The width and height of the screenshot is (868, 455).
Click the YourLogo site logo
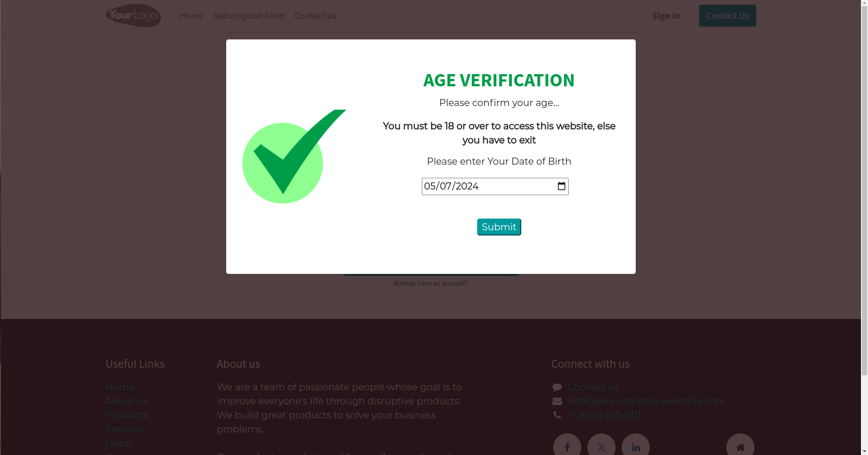(133, 15)
